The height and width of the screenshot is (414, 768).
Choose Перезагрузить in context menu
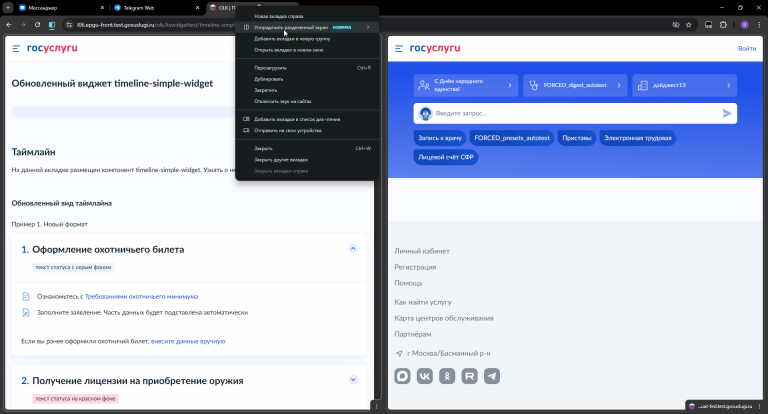(x=307, y=68)
